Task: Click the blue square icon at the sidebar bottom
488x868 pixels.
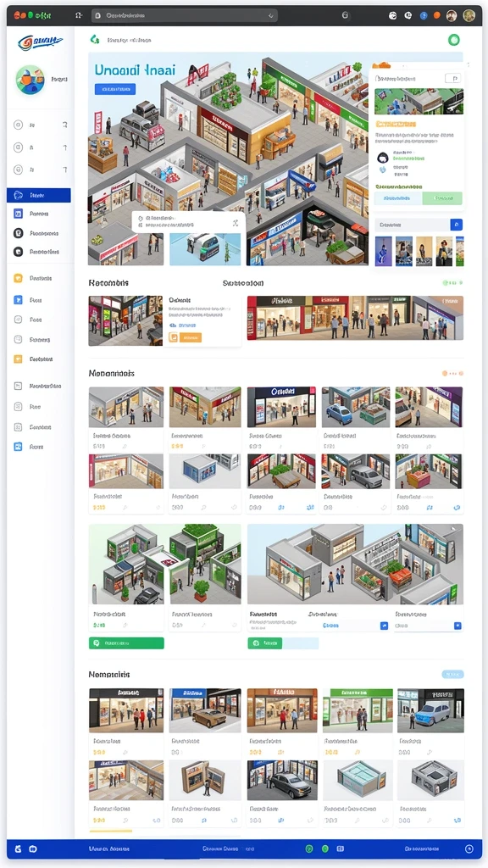Action: click(18, 447)
